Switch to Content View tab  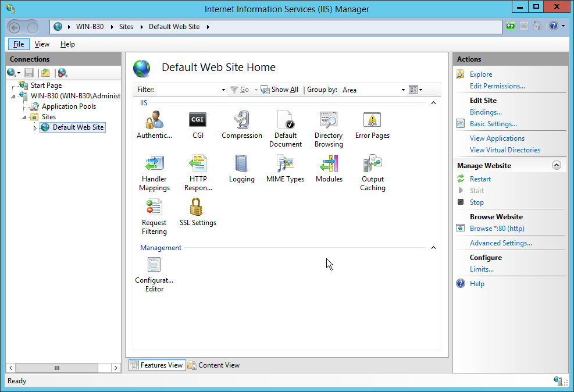click(x=213, y=365)
